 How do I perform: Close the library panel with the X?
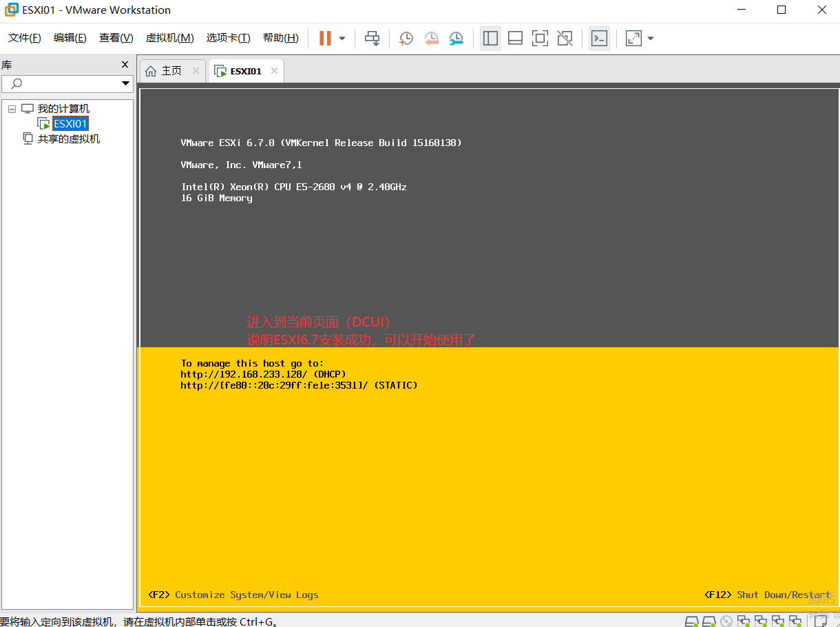tap(125, 65)
